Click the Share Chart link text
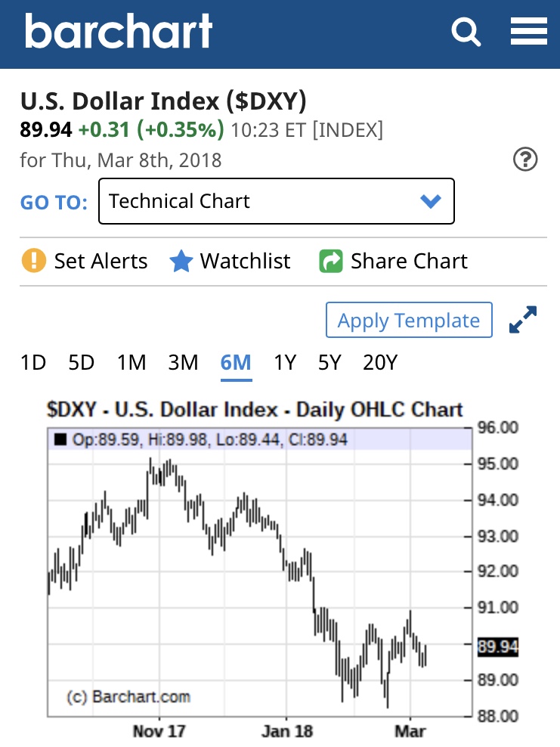The image size is (560, 747). (409, 262)
